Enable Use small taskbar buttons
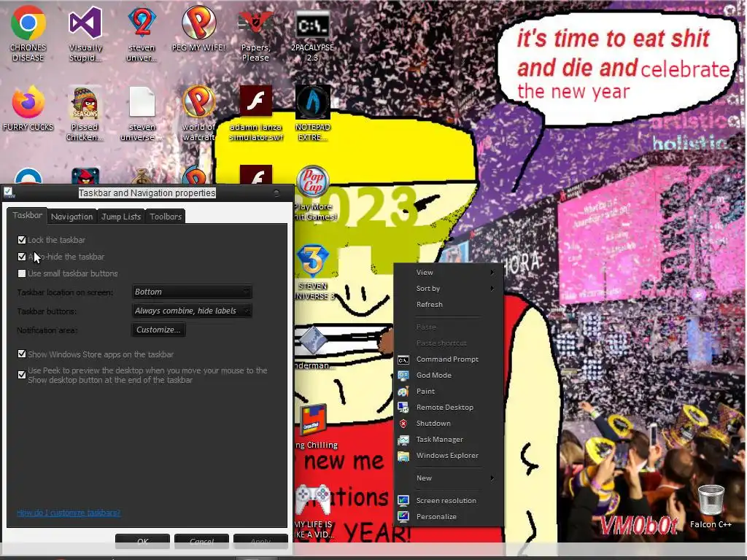The width and height of the screenshot is (747, 560). (x=22, y=273)
